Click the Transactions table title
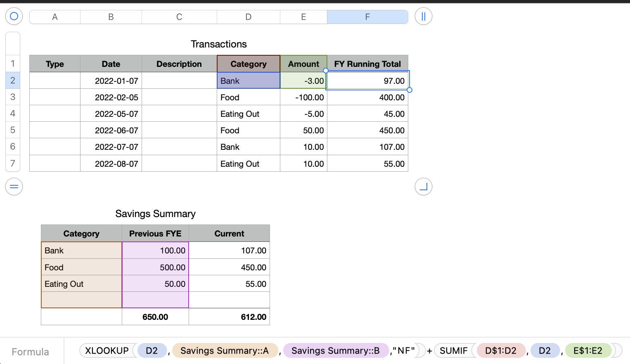 [219, 44]
